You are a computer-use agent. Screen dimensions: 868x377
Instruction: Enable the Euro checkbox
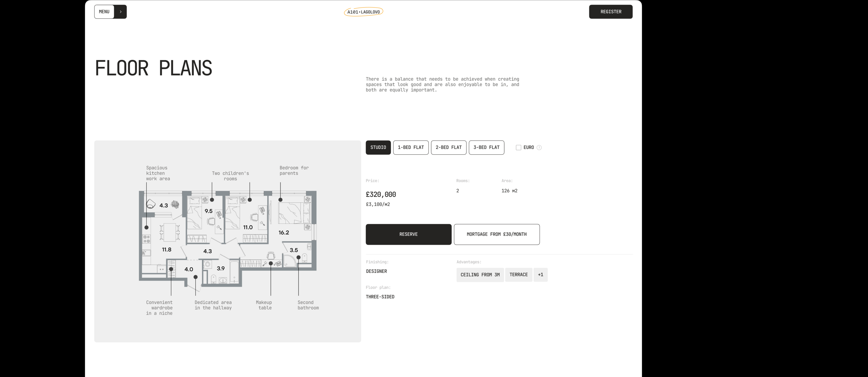(x=519, y=148)
